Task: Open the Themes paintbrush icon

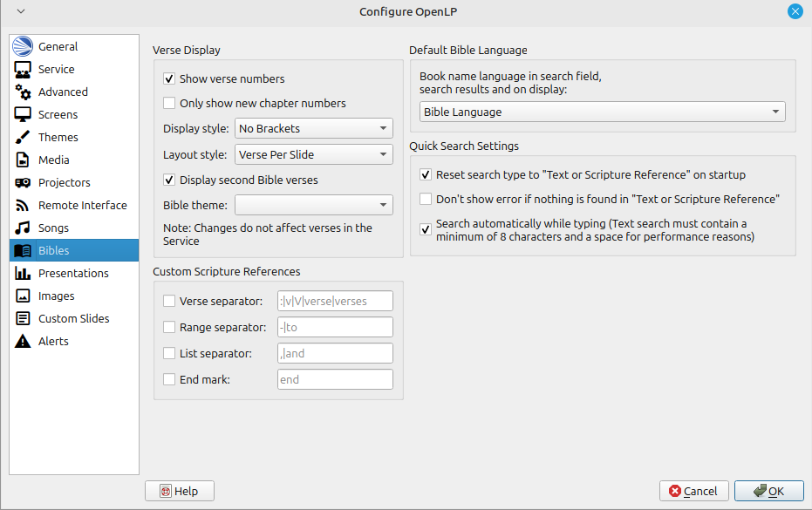Action: [x=23, y=138]
